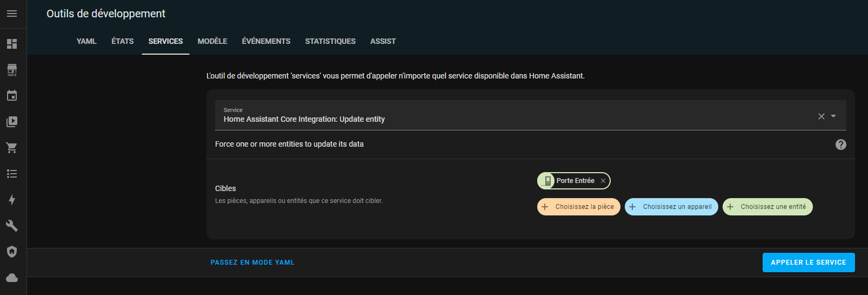The height and width of the screenshot is (295, 868).
Task: Add target via Choisissez une entité
Action: tap(767, 207)
